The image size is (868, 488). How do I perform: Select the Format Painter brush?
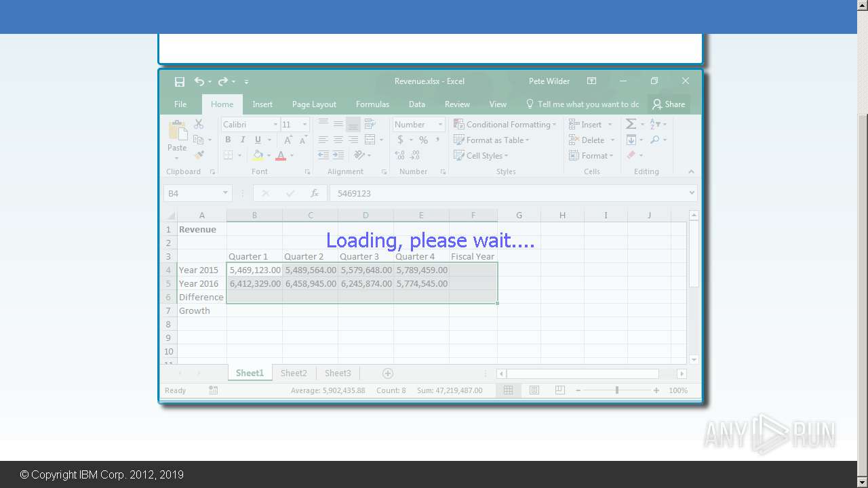(x=199, y=155)
